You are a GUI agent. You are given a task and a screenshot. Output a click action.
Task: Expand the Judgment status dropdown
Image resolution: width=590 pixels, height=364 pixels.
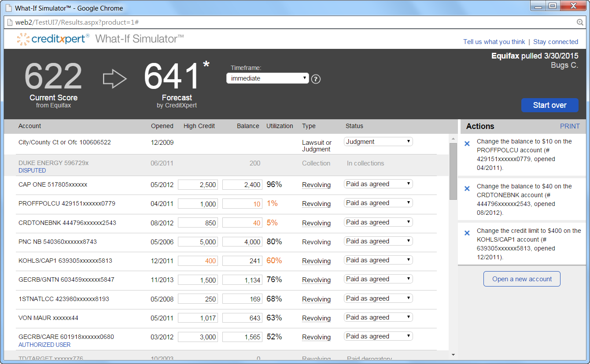(x=378, y=142)
